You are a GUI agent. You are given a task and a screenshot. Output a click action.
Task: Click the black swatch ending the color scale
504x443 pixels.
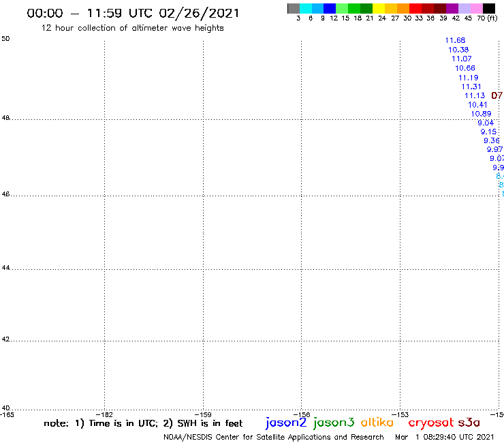point(488,8)
